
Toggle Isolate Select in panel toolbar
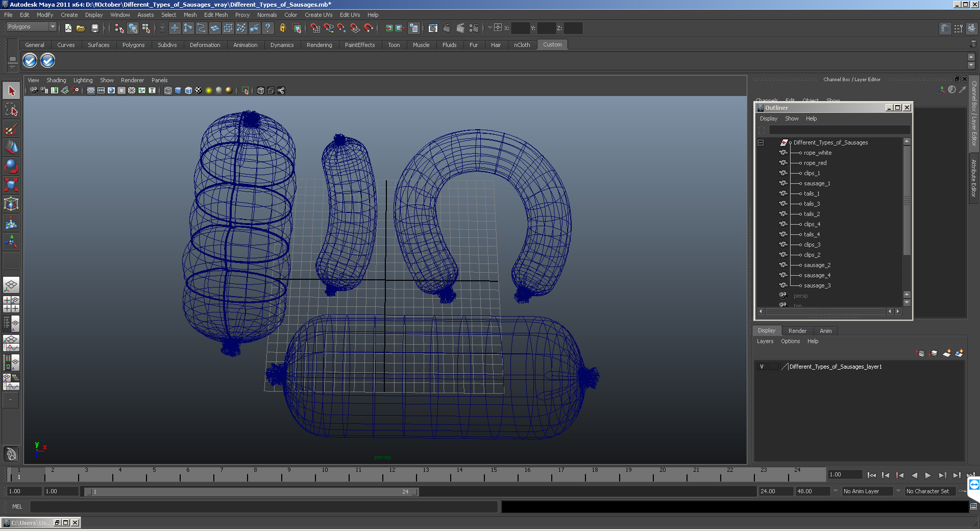tap(245, 90)
